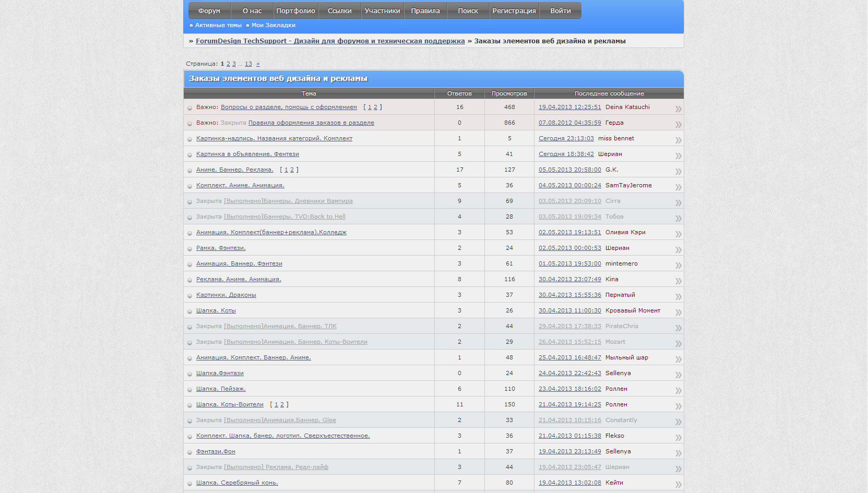Click the double-arrow icon in the mintemero row

(678, 266)
